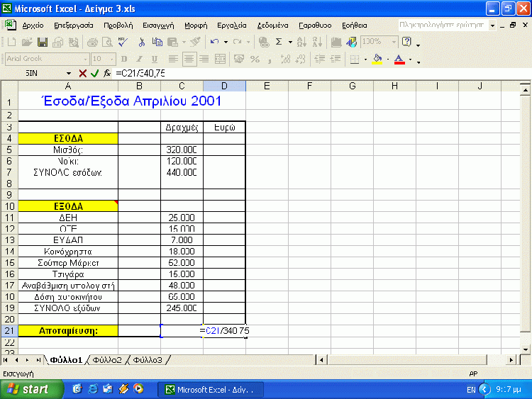Click the New workbook icon
The height and width of the screenshot is (399, 532).
tap(11, 42)
